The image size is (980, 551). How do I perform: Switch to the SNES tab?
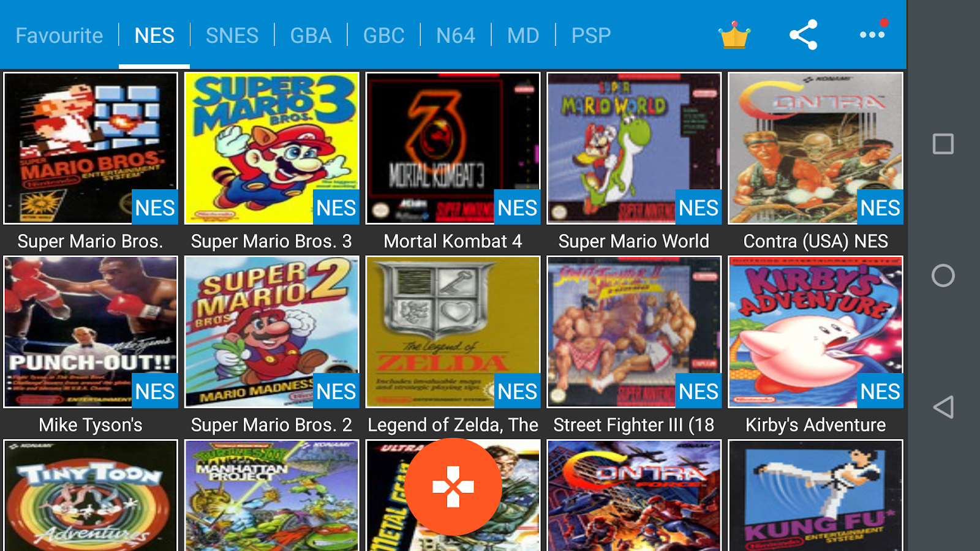tap(232, 36)
